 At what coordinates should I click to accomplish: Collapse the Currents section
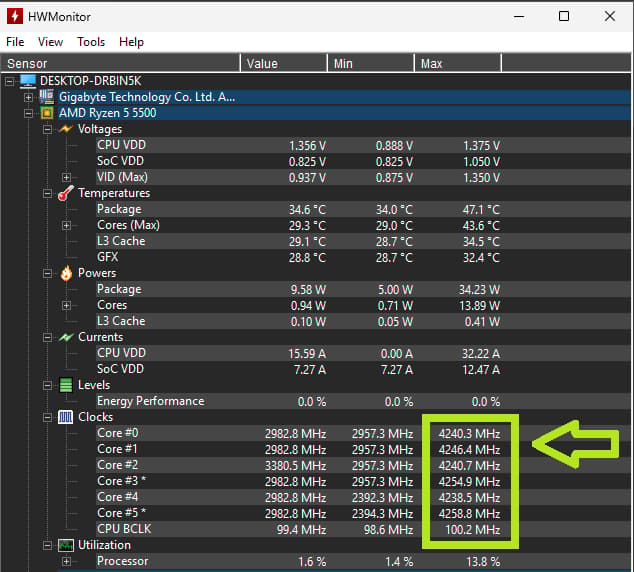pos(48,338)
